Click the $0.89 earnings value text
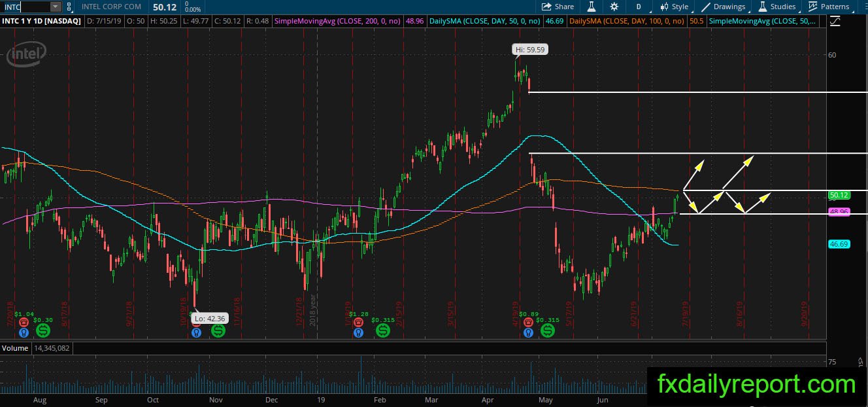868x407 pixels. tap(528, 313)
